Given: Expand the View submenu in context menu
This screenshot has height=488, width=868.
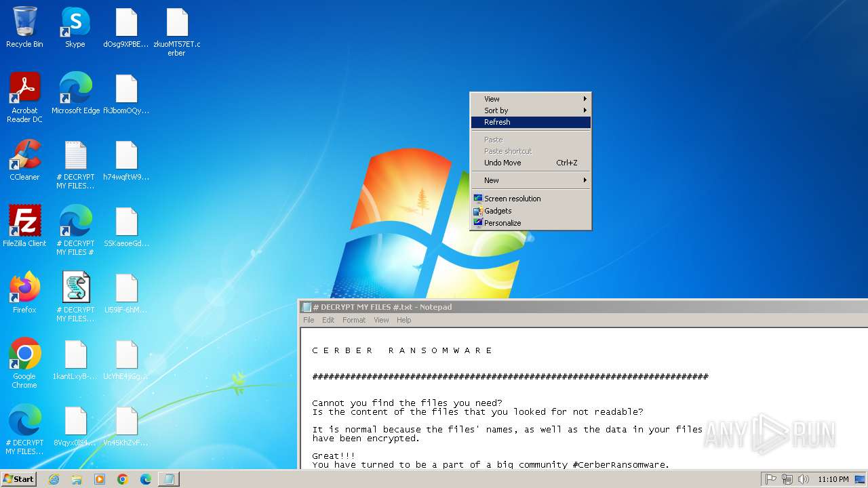Looking at the screenshot, I should click(531, 99).
